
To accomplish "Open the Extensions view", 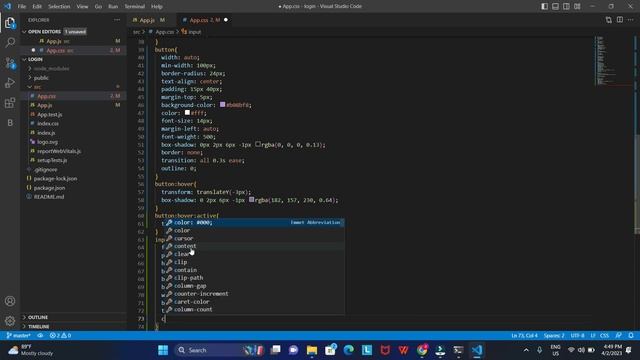I will [x=10, y=103].
